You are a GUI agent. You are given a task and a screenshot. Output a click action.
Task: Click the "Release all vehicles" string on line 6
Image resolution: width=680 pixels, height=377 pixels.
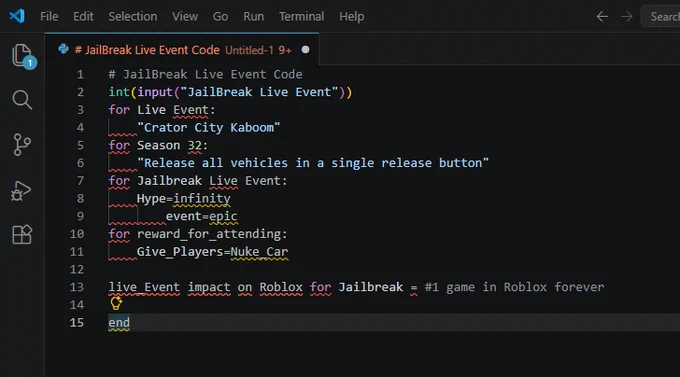313,163
